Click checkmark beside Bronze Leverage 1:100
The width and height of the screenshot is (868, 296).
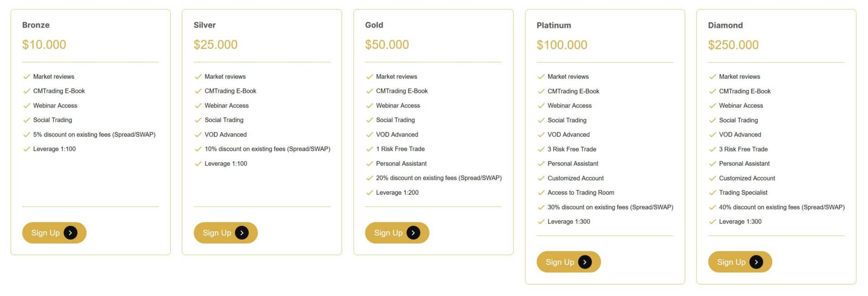tap(27, 149)
